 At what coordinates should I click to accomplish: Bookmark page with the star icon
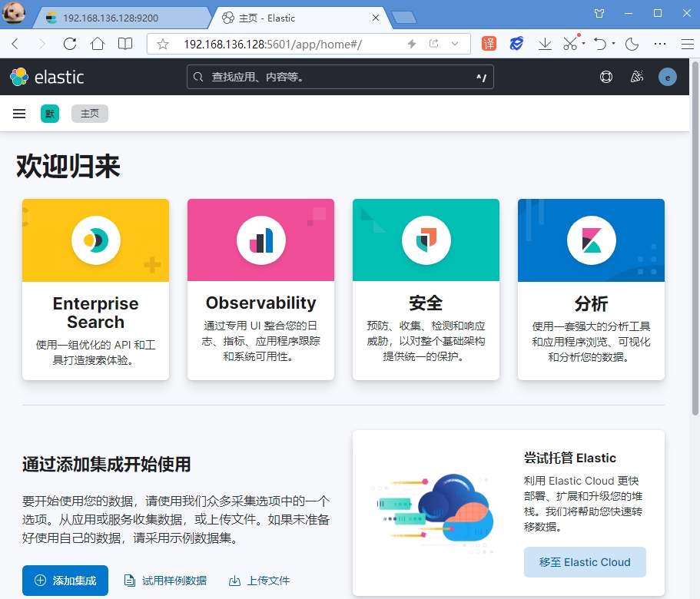coord(163,45)
